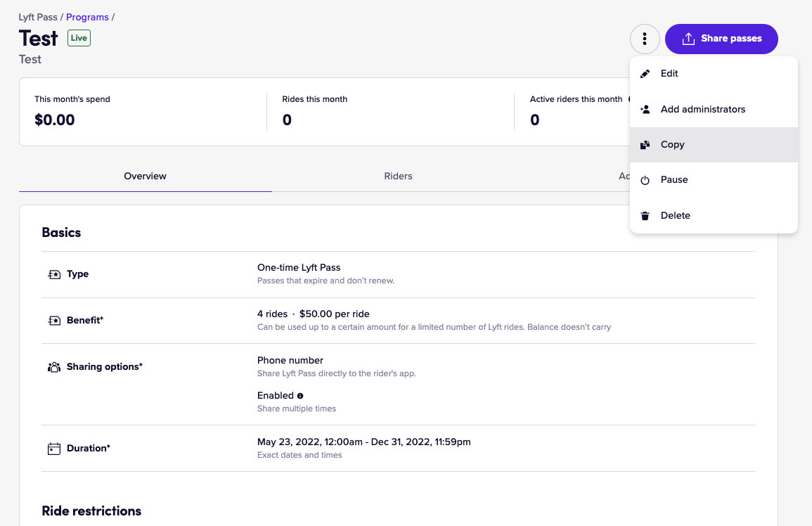Open the Programs breadcrumb link
Screen dimensions: 812x526
(87, 17)
